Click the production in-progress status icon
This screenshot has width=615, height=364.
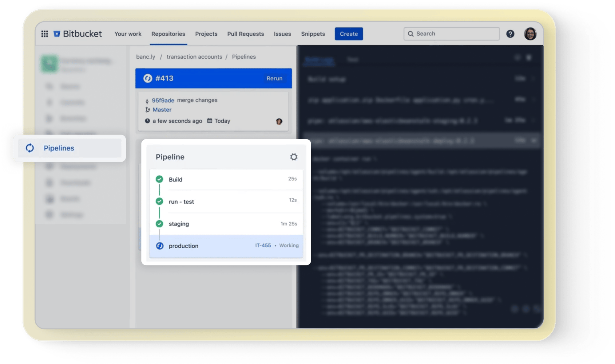click(160, 246)
